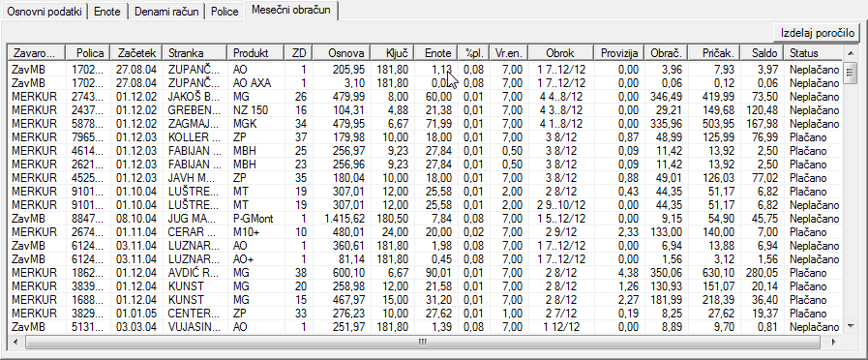Click the Osnova column header
The width and height of the screenshot is (868, 360).
point(342,53)
